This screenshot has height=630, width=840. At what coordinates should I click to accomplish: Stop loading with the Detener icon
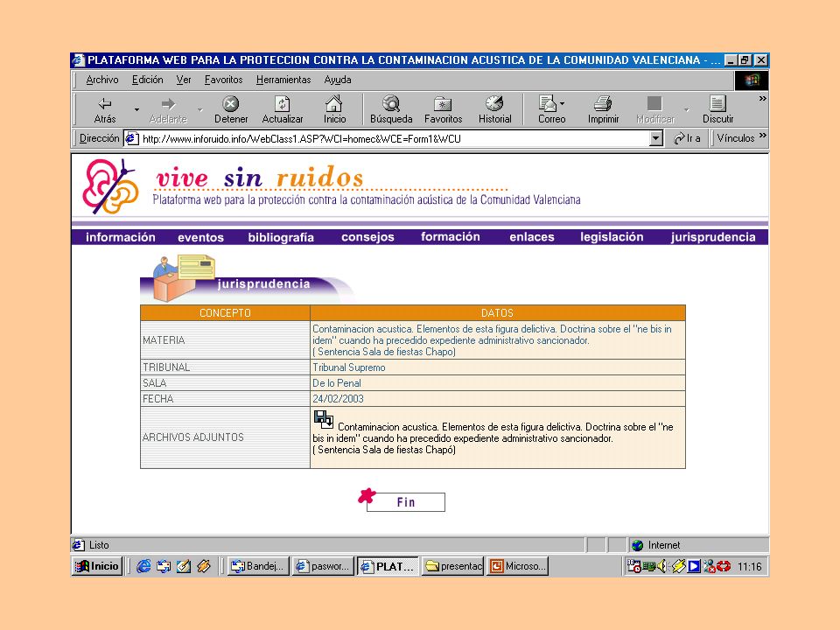click(x=231, y=110)
